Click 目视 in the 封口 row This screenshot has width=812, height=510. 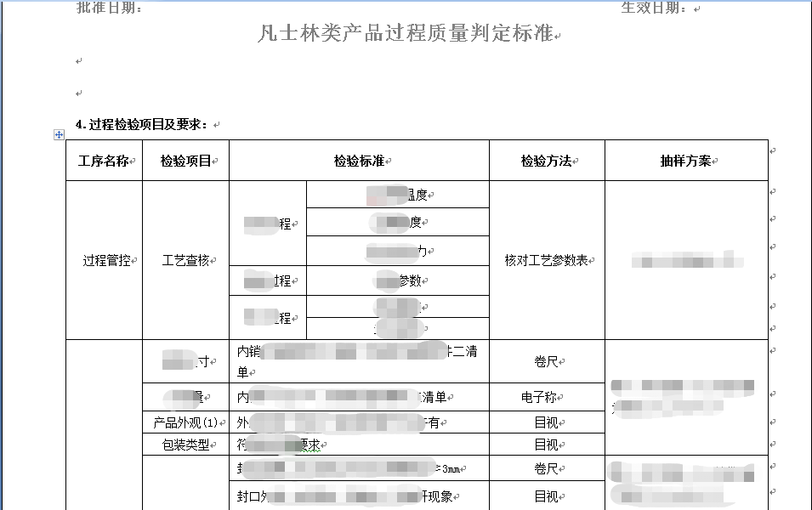click(x=547, y=496)
